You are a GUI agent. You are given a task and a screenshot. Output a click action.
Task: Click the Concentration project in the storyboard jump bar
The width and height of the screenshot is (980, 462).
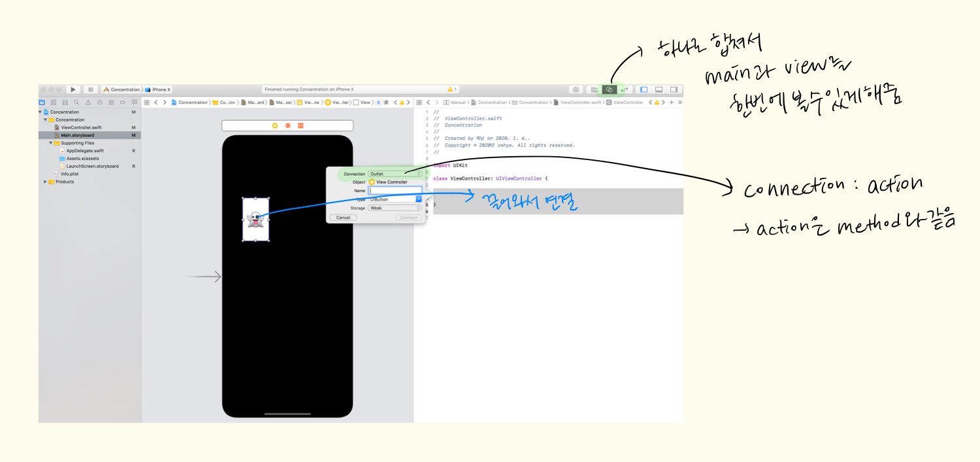click(x=189, y=103)
